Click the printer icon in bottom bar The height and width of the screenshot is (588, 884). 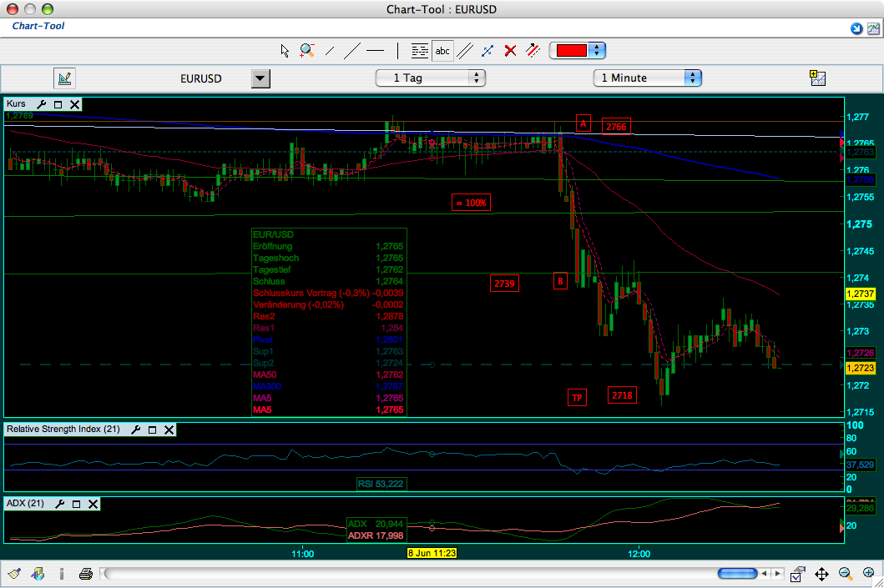coord(85,574)
